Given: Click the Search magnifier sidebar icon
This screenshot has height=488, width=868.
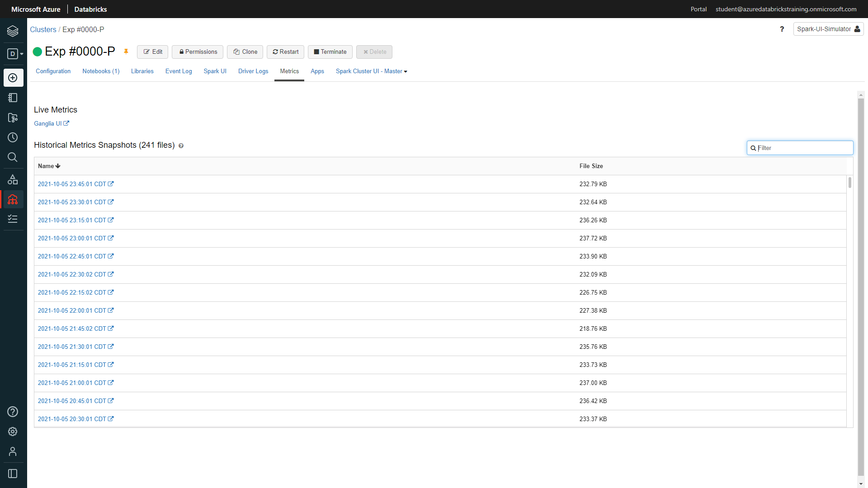Looking at the screenshot, I should (x=13, y=157).
